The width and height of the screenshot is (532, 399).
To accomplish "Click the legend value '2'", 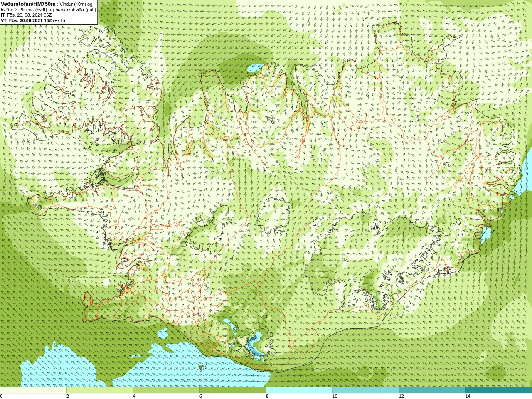I will click(67, 396).
